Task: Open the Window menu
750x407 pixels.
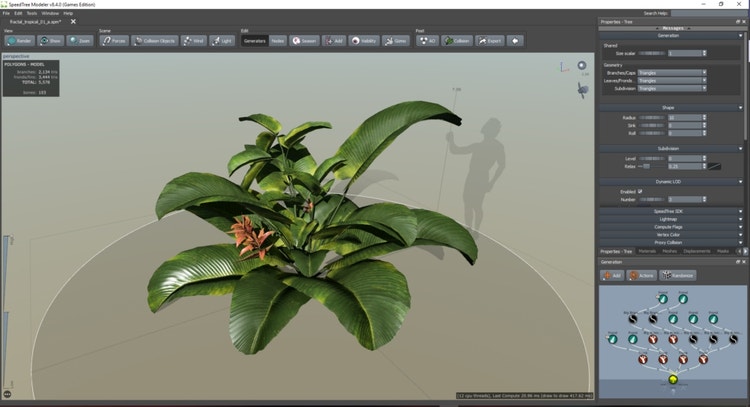Action: [x=50, y=13]
